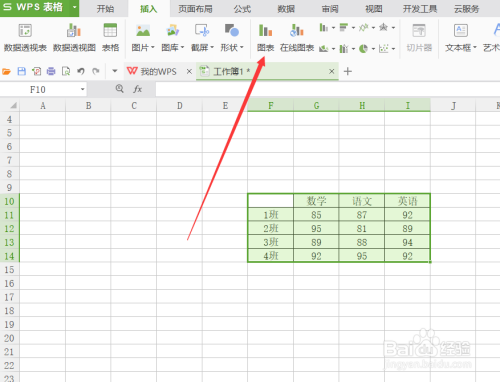Open the Gallery (图库) icon
The width and height of the screenshot is (500, 382).
click(x=173, y=31)
